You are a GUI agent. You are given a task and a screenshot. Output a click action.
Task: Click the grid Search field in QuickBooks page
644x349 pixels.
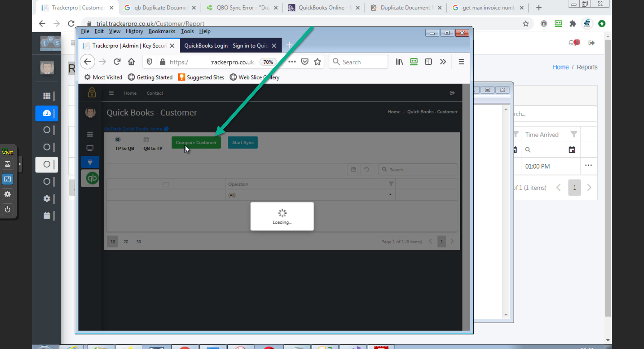418,169
